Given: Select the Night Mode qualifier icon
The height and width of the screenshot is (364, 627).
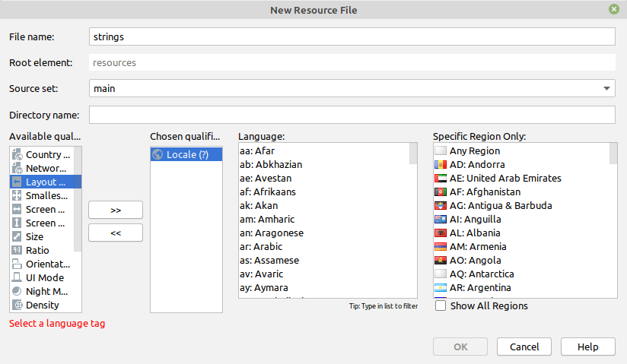Looking at the screenshot, I should [18, 292].
